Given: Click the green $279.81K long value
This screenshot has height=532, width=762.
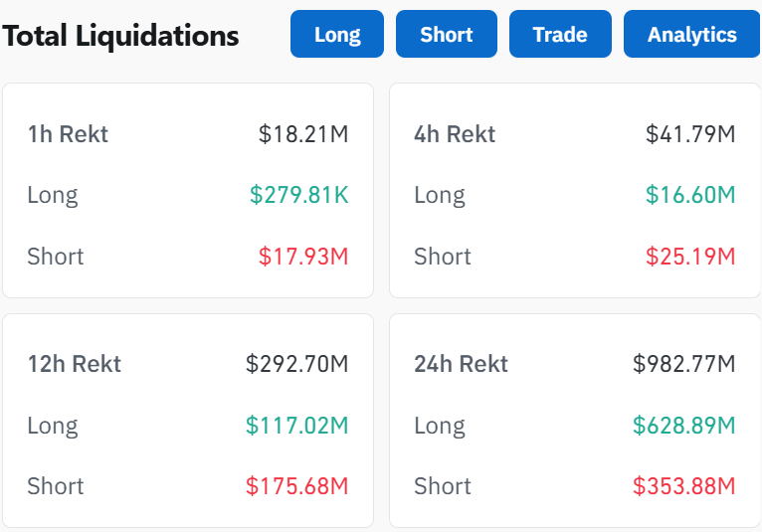Looking at the screenshot, I should coord(298,195).
